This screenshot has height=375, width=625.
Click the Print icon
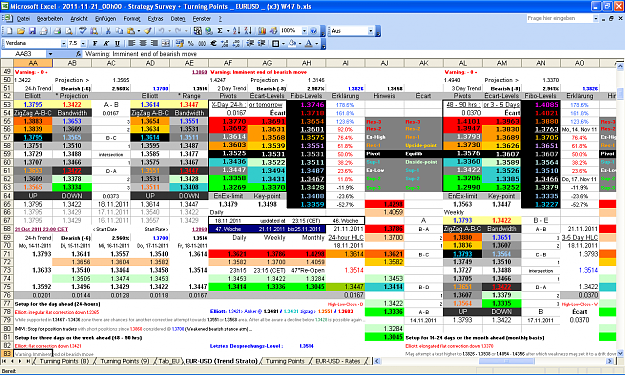tap(57, 31)
